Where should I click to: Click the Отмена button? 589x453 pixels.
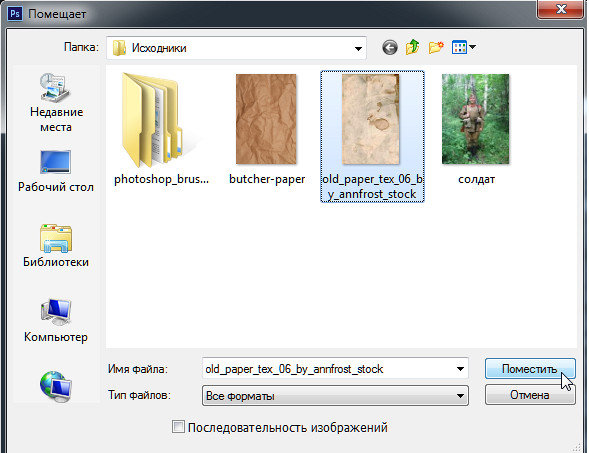(530, 395)
